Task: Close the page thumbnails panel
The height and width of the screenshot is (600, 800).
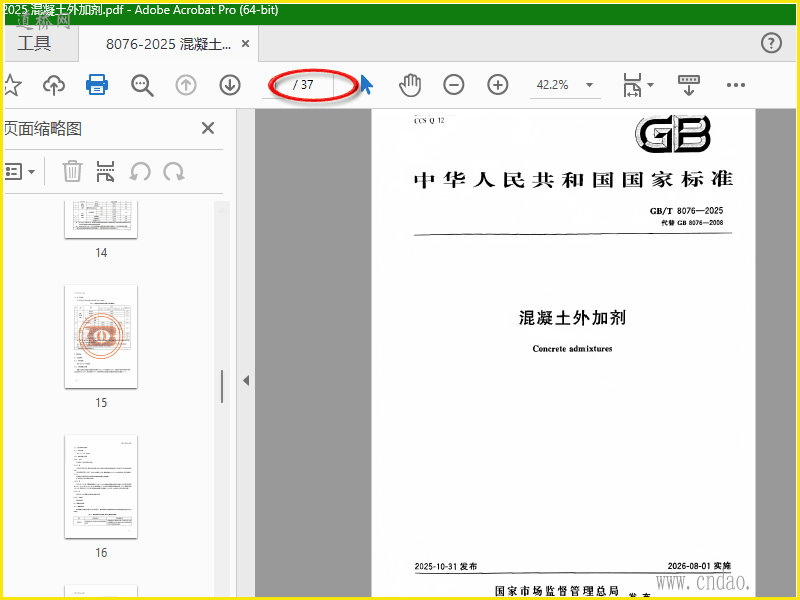Action: pyautogui.click(x=208, y=128)
